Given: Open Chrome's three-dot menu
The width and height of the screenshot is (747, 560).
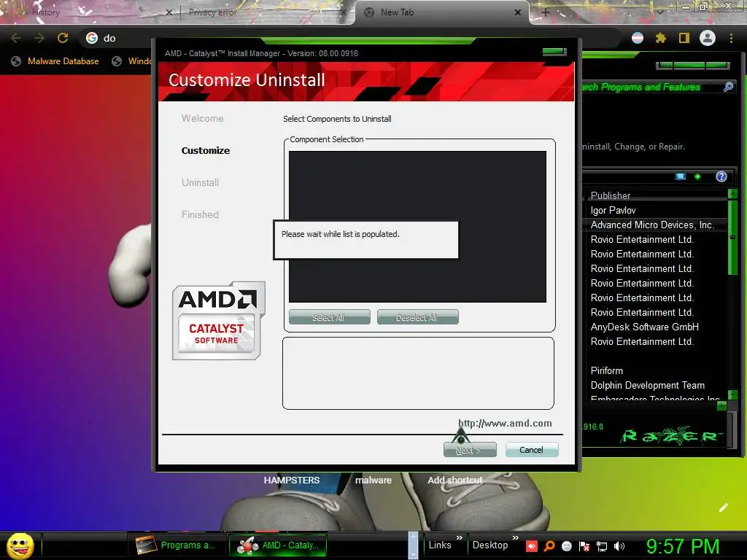Looking at the screenshot, I should point(731,38).
